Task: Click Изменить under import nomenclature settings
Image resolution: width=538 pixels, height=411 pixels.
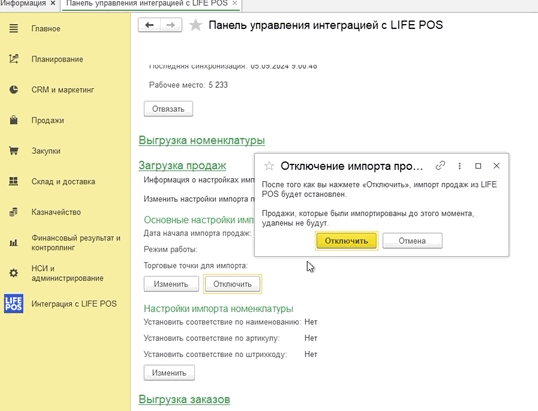Action: tap(169, 373)
